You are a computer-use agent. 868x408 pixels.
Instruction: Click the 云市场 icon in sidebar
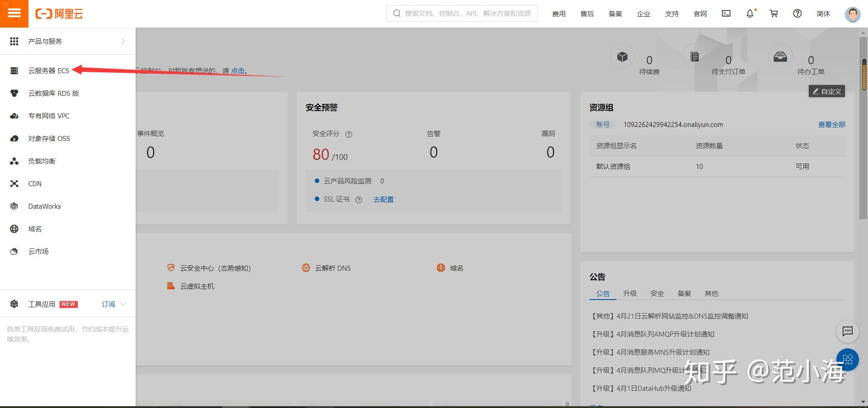coord(14,251)
